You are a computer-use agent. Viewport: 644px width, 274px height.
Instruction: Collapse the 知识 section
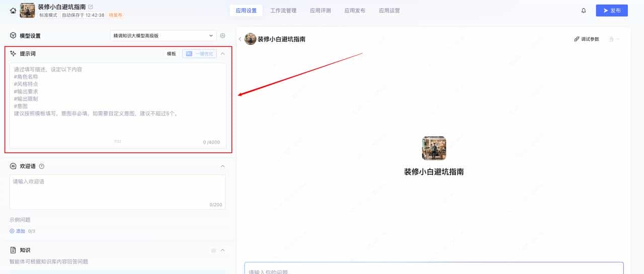click(x=223, y=250)
